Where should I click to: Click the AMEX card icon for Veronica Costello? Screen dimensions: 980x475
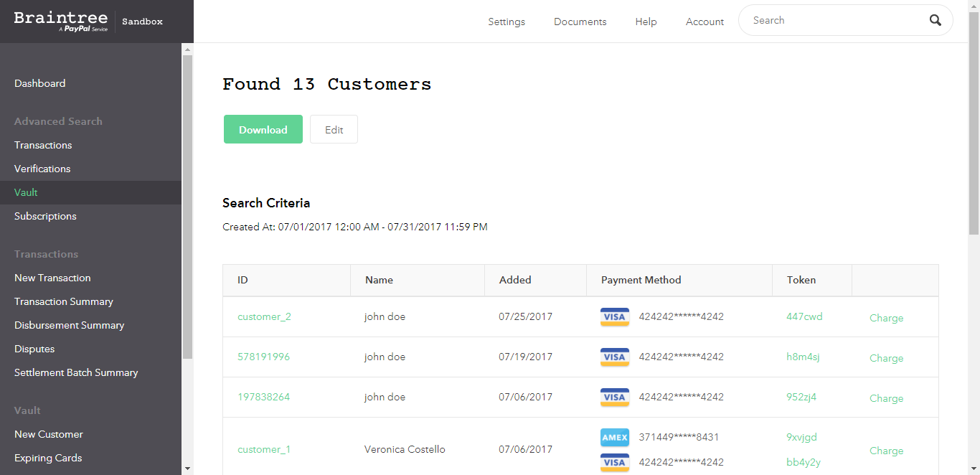pos(614,438)
